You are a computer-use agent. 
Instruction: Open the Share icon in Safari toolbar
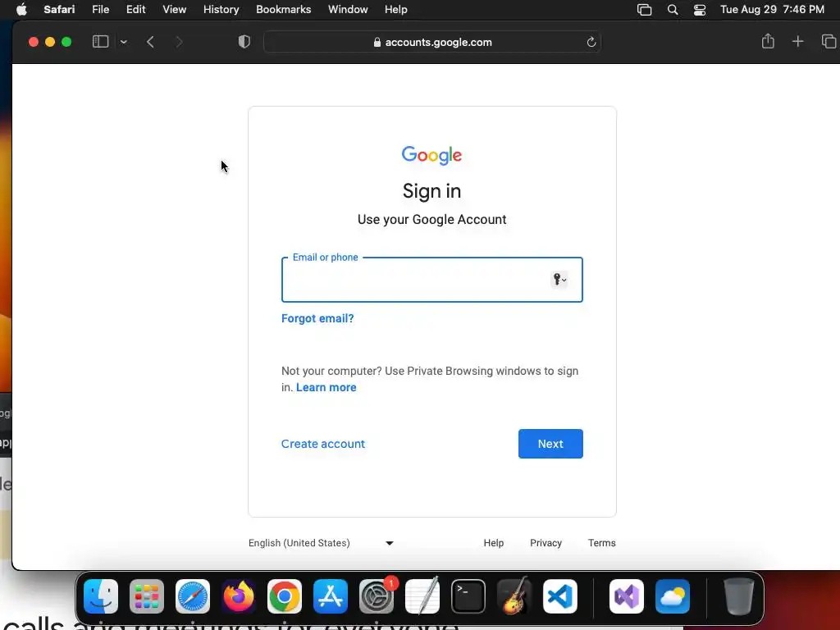tap(768, 41)
